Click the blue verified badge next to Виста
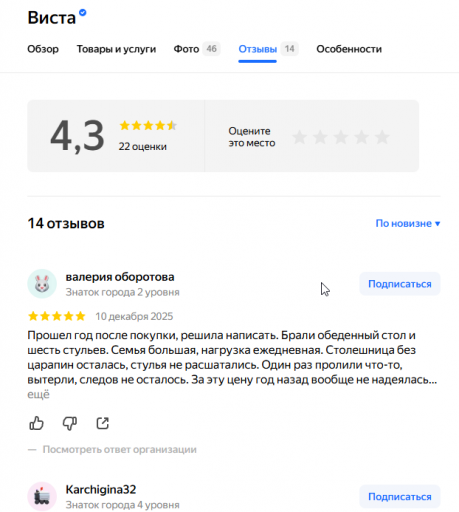The width and height of the screenshot is (459, 512). click(83, 13)
